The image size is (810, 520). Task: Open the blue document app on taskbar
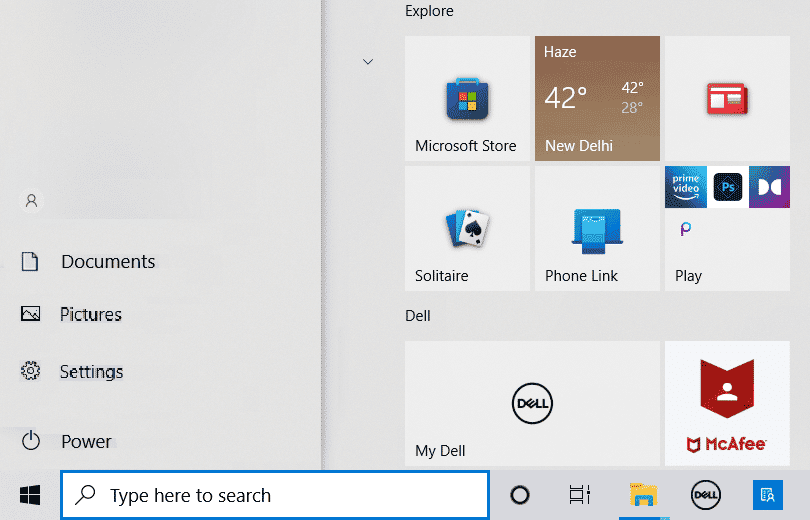point(768,495)
